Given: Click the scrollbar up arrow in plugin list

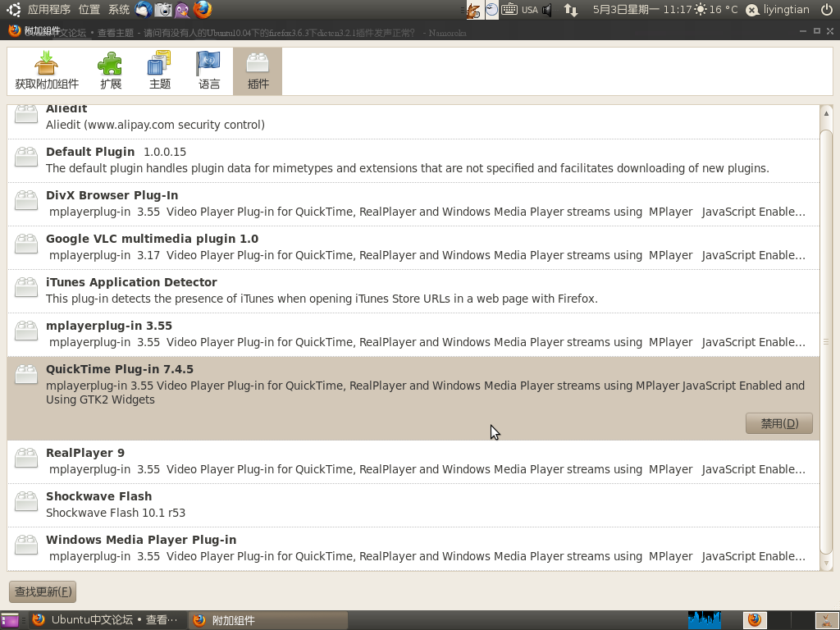Looking at the screenshot, I should (826, 113).
